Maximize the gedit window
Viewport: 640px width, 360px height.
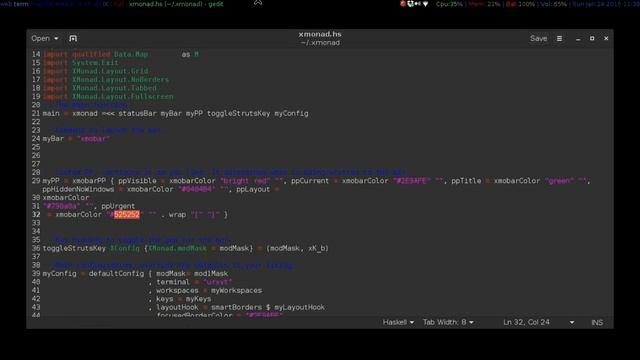pyautogui.click(x=592, y=38)
